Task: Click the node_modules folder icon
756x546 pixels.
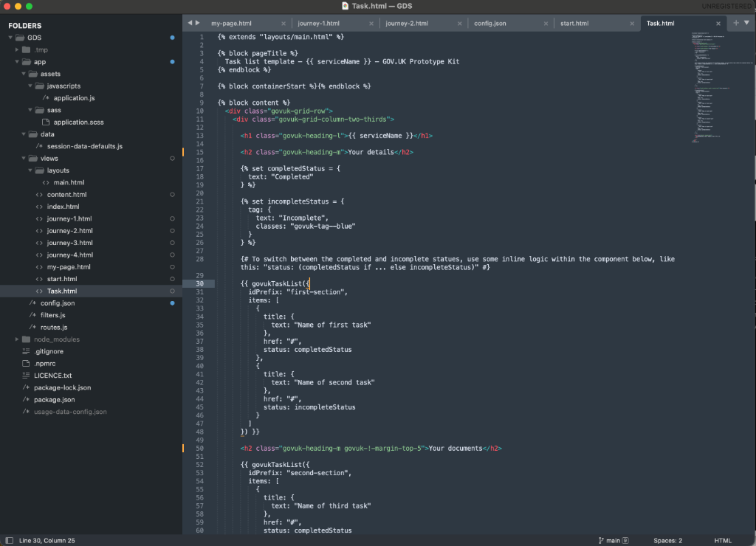Action: [26, 339]
